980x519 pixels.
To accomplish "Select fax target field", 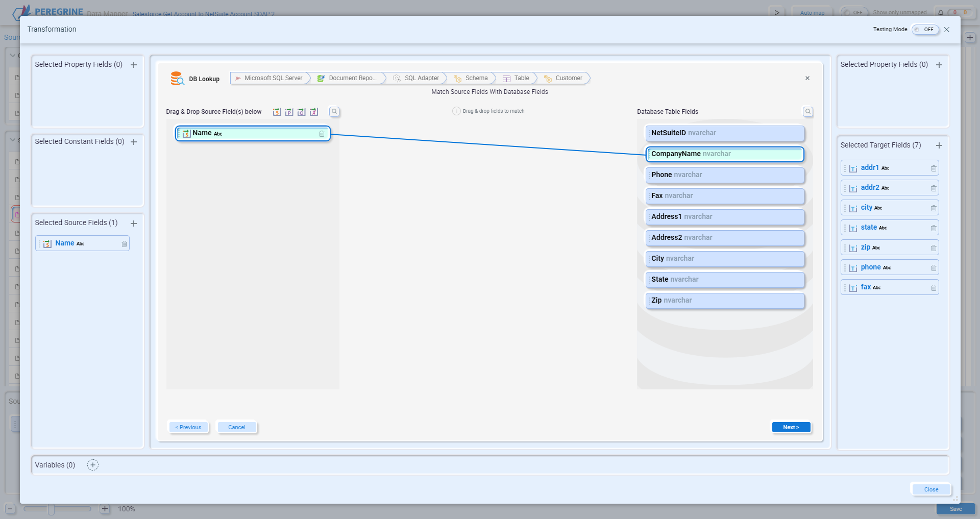I will [x=890, y=287].
